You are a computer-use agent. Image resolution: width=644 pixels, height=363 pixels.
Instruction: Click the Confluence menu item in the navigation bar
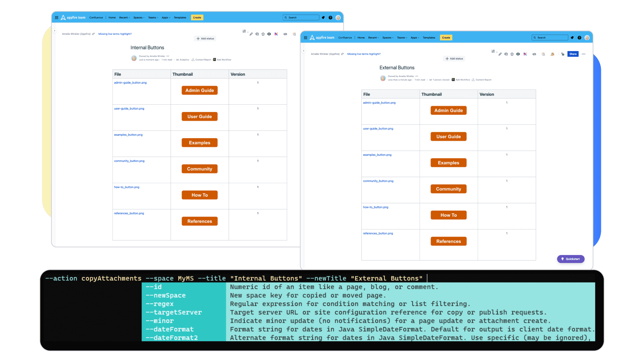(x=345, y=37)
